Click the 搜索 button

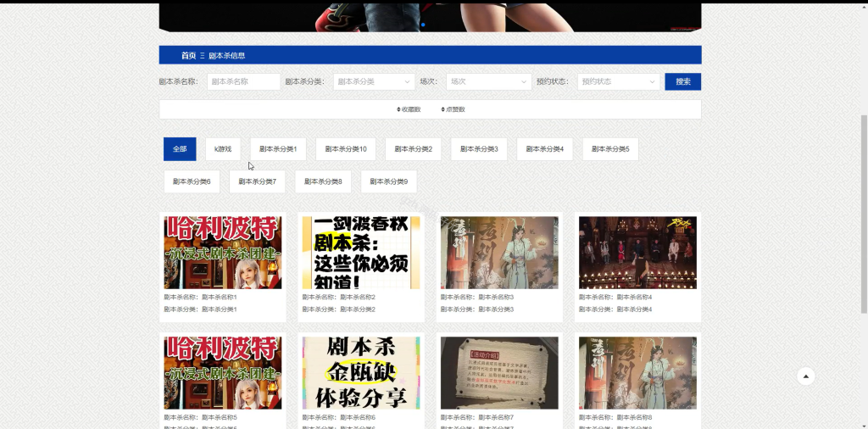[x=683, y=81]
